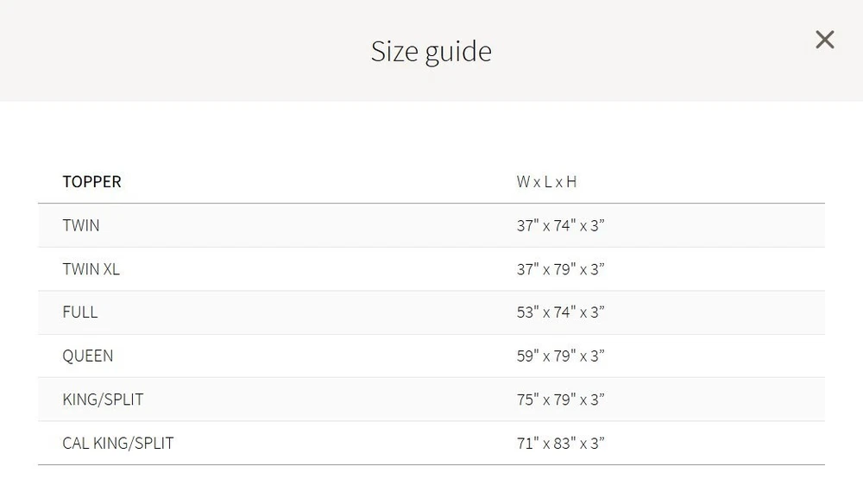Screen dimensions: 863x504
Task: Close the Size guide dialog
Action: [x=824, y=40]
